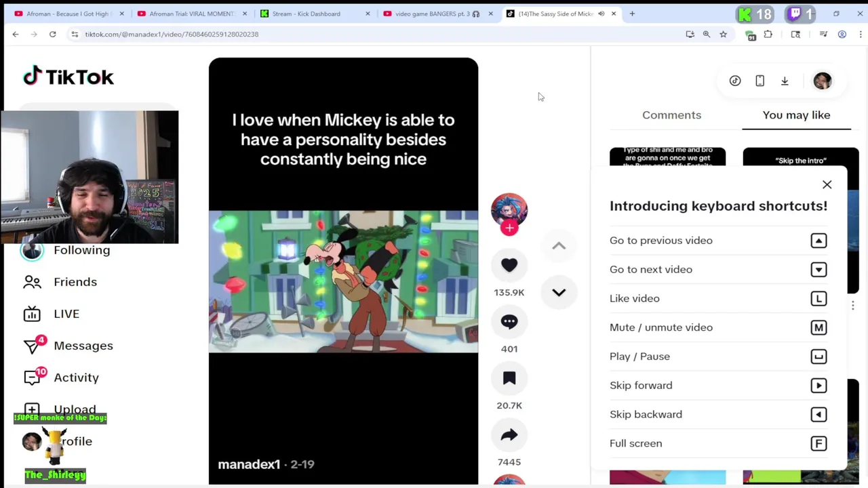Click the Mute / unmute video shortcut label
The height and width of the screenshot is (488, 868).
click(x=661, y=327)
